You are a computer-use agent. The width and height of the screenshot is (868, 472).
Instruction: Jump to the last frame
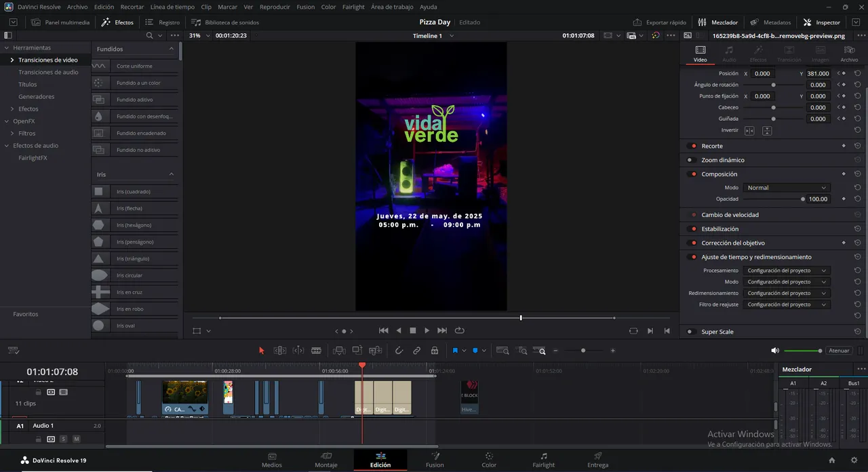point(442,330)
